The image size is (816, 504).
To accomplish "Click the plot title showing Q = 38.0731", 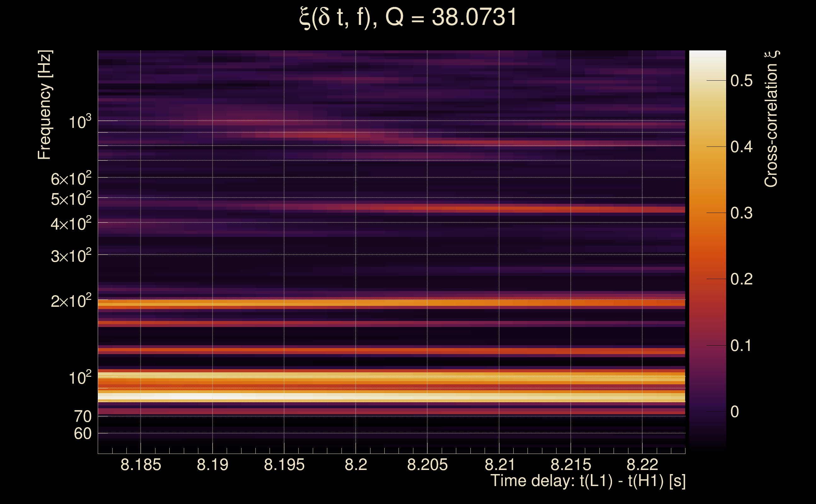I will [x=408, y=17].
